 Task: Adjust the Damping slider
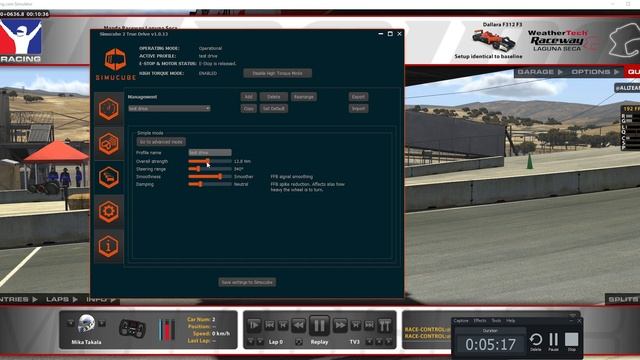tap(210, 184)
